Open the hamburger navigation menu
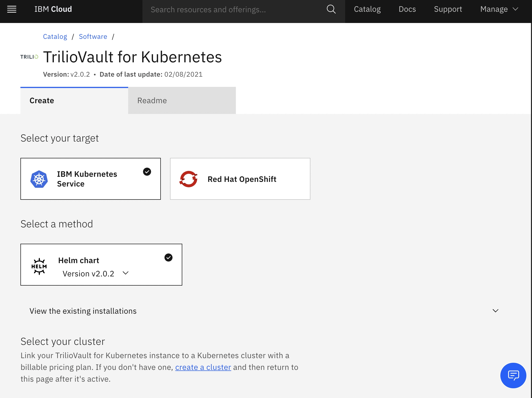Viewport: 532px width, 398px height. click(11, 9)
